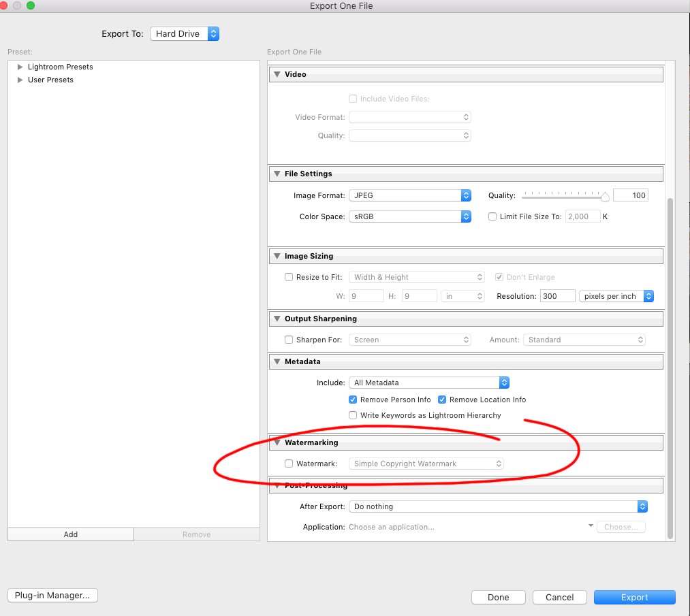Screen dimensions: 690x616
Task: Open the Plug-in Manager
Action: click(x=52, y=596)
